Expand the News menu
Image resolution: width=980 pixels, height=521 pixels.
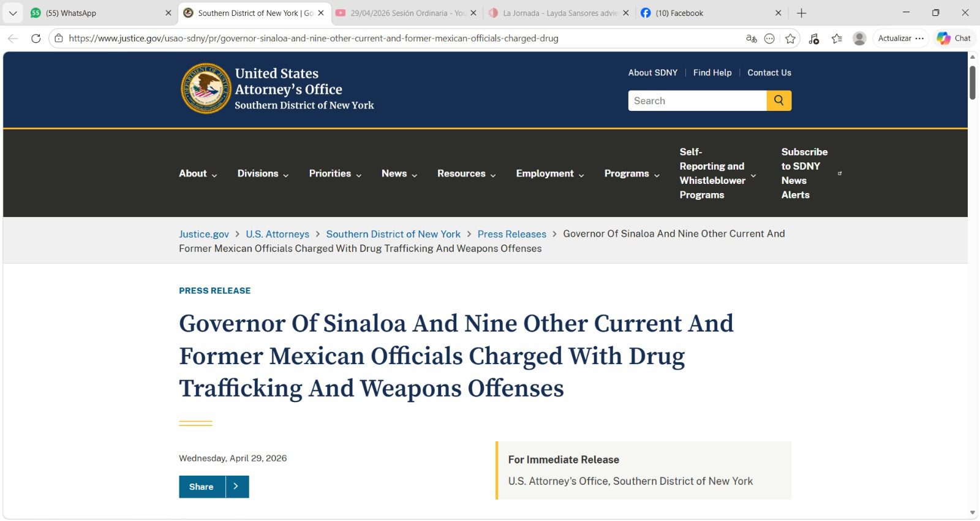click(399, 173)
